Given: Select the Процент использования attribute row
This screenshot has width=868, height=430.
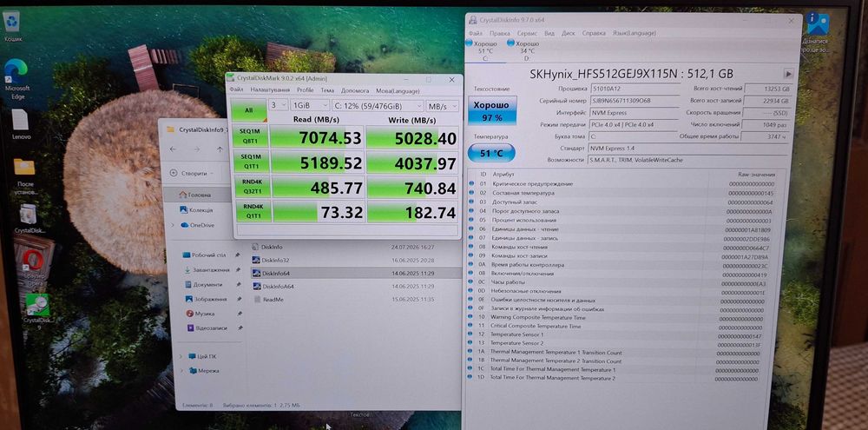Looking at the screenshot, I should point(622,220).
